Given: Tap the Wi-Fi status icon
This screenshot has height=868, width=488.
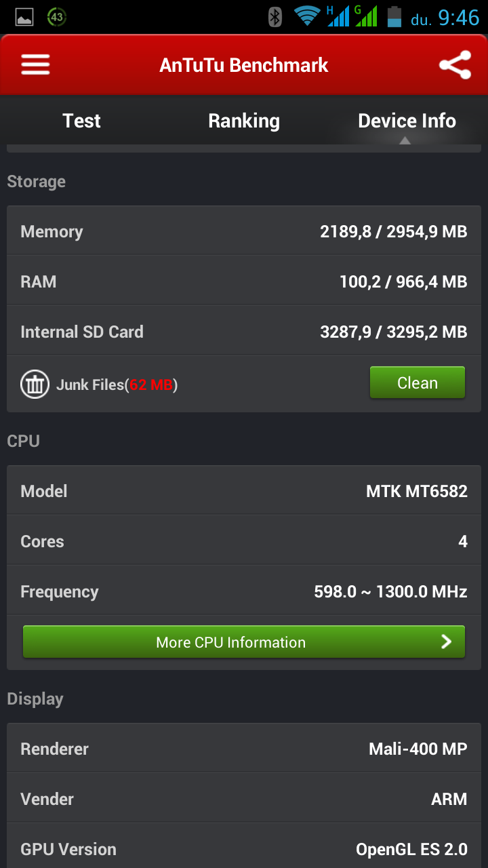Looking at the screenshot, I should (x=307, y=16).
